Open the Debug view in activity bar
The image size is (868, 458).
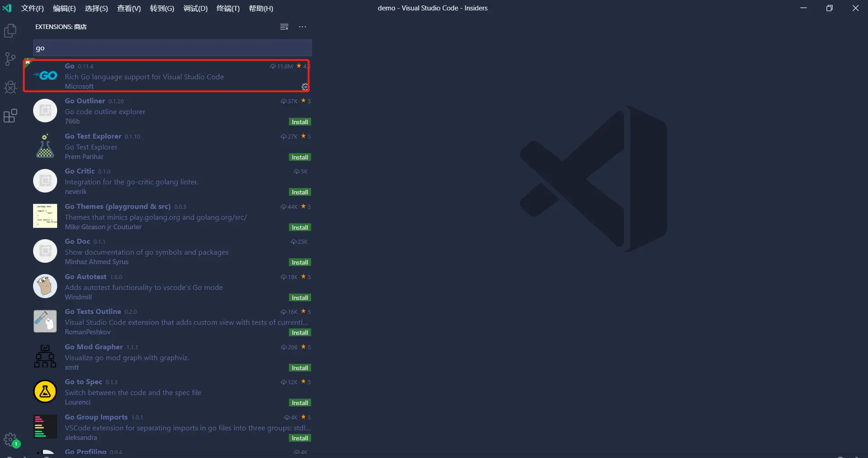(10, 87)
